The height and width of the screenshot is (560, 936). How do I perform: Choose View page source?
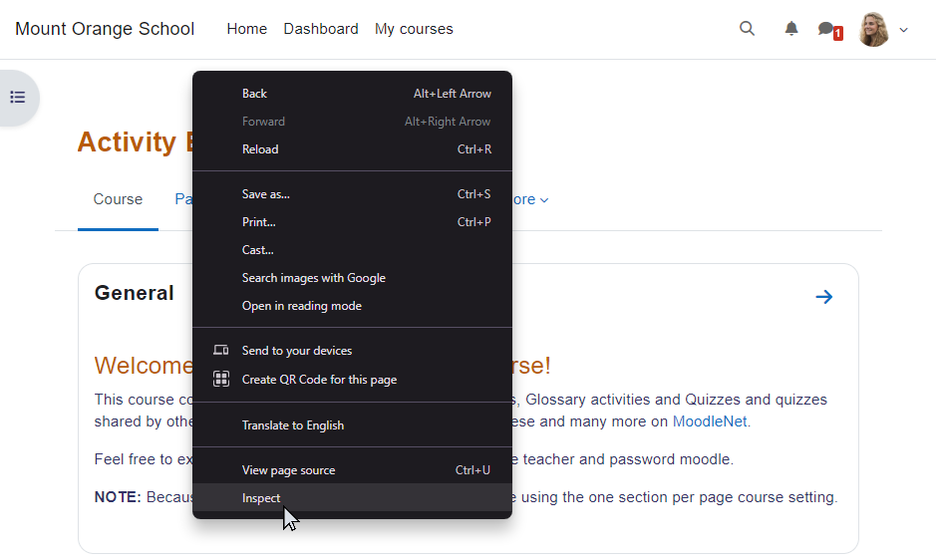point(288,470)
